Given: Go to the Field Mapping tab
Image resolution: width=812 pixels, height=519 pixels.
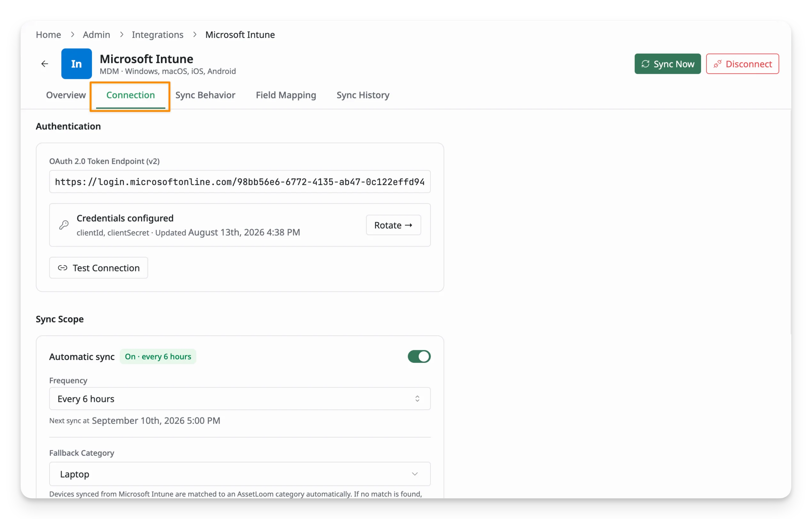Looking at the screenshot, I should coord(286,95).
